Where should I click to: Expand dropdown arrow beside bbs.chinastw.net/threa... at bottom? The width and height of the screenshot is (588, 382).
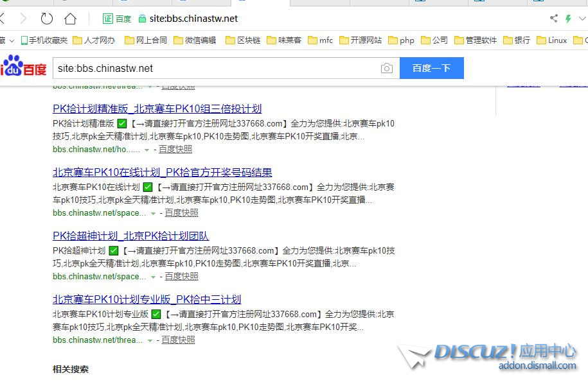(x=150, y=341)
